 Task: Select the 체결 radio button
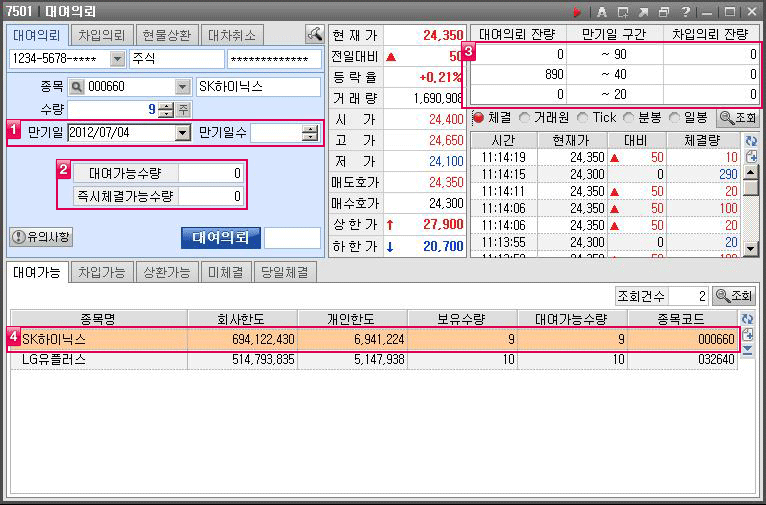478,118
